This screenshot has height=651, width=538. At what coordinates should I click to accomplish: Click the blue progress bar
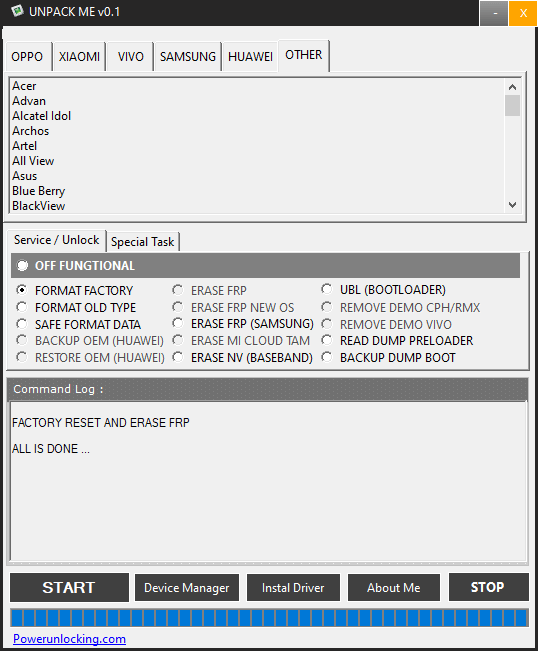(269, 617)
